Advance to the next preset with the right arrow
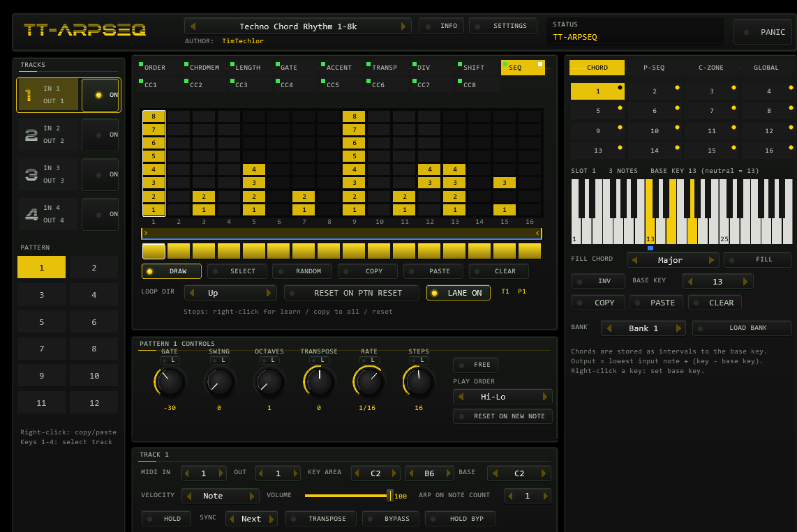 403,26
